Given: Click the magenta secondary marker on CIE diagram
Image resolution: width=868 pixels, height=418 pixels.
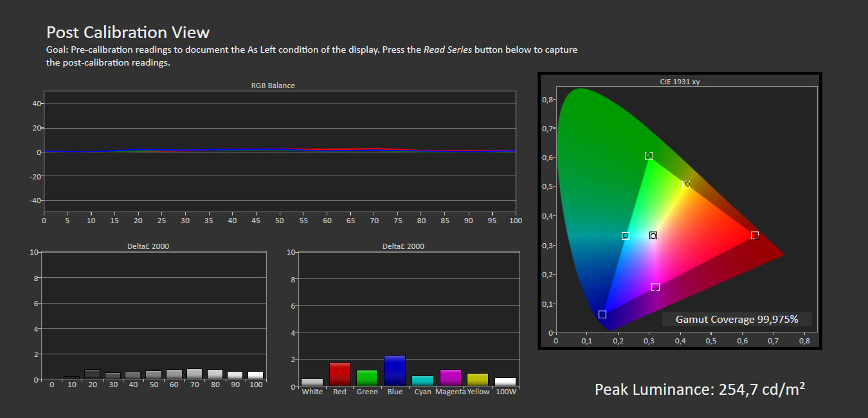Looking at the screenshot, I should (655, 287).
